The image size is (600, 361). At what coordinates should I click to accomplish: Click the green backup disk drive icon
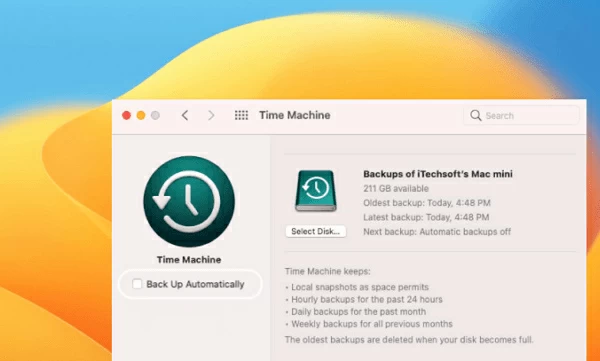[316, 191]
